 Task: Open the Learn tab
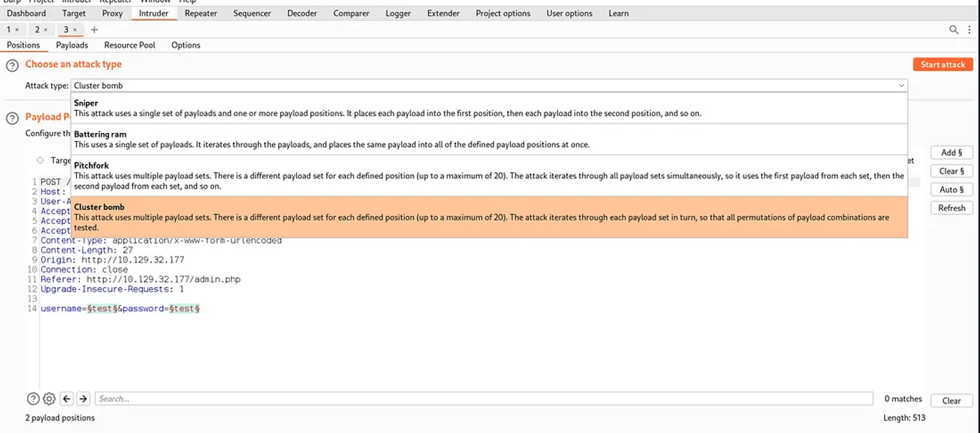coord(619,13)
